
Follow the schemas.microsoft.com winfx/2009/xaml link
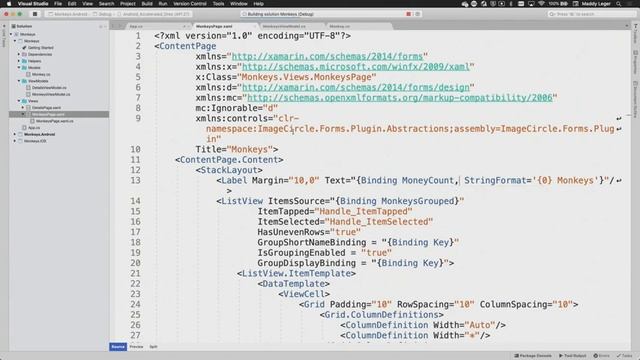pos(356,67)
